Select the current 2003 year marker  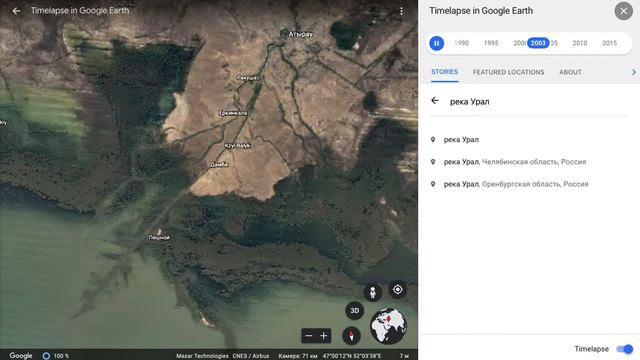click(538, 43)
